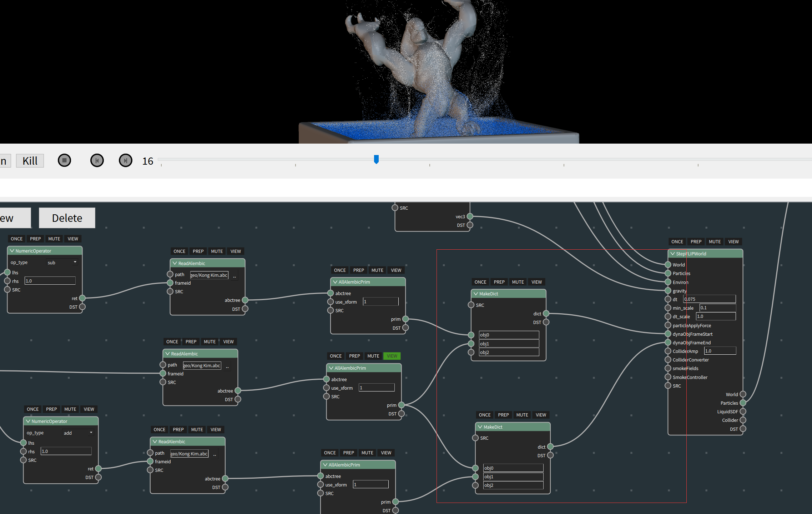Collapse the top AllAlembicPrim node
The width and height of the screenshot is (812, 514).
[335, 282]
